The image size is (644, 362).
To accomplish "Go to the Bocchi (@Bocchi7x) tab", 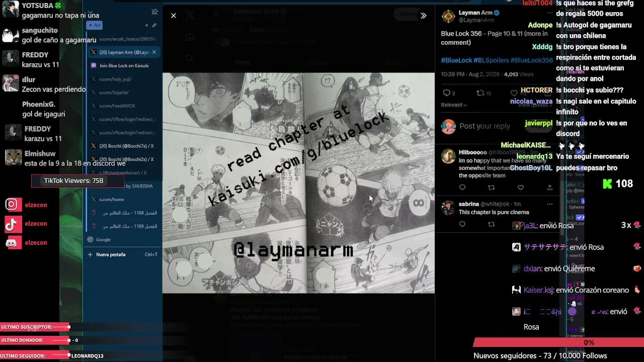I will coord(124,146).
